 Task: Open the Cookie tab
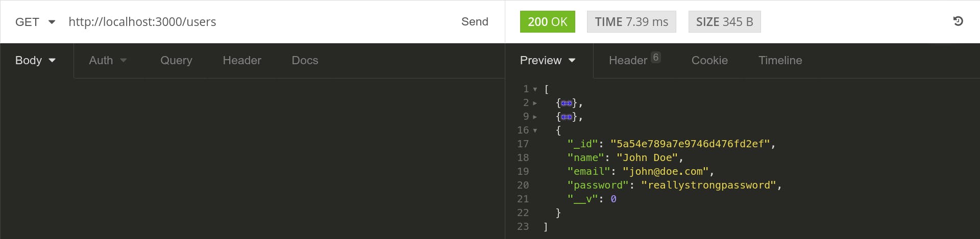click(709, 60)
